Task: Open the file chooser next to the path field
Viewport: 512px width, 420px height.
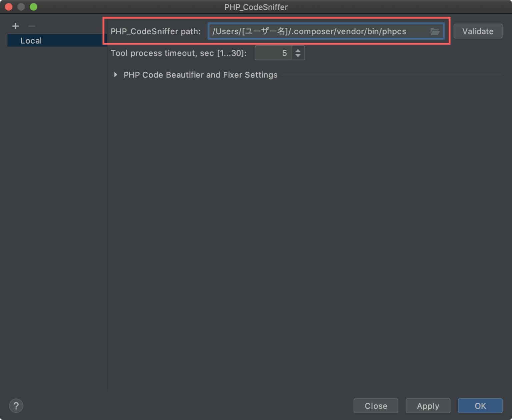Action: 435,31
